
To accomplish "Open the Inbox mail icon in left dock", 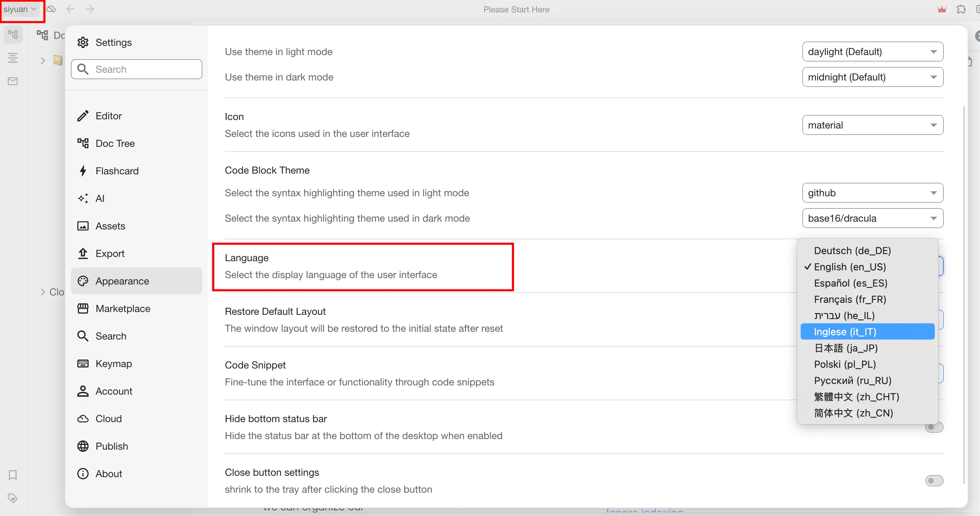I will tap(13, 81).
